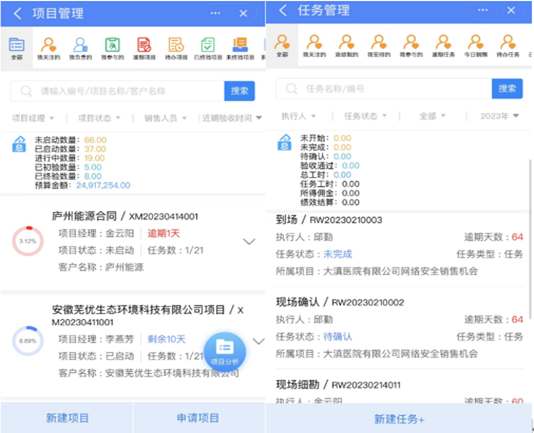The height and width of the screenshot is (433, 534).
Task: Open the 全部 task-type dropdown
Action: tap(432, 116)
